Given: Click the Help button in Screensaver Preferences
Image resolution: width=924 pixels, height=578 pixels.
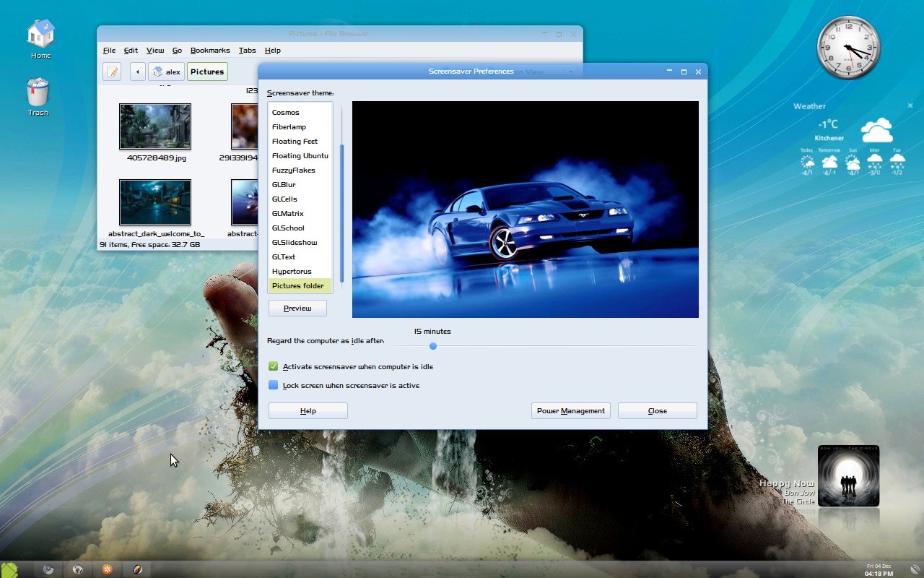Looking at the screenshot, I should pos(308,411).
